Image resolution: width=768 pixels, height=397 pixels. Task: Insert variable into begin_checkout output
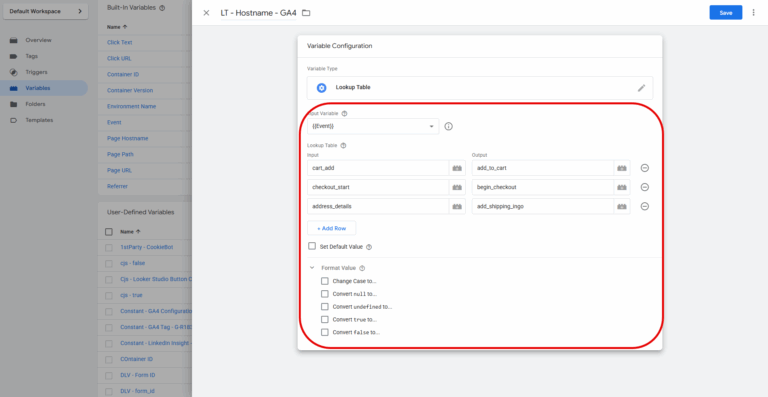pyautogui.click(x=622, y=187)
